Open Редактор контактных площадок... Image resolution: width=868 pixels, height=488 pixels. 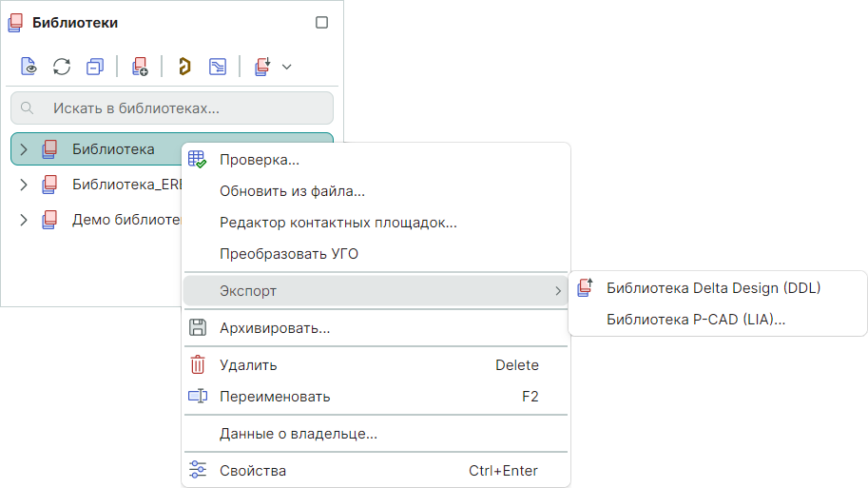pyautogui.click(x=338, y=224)
